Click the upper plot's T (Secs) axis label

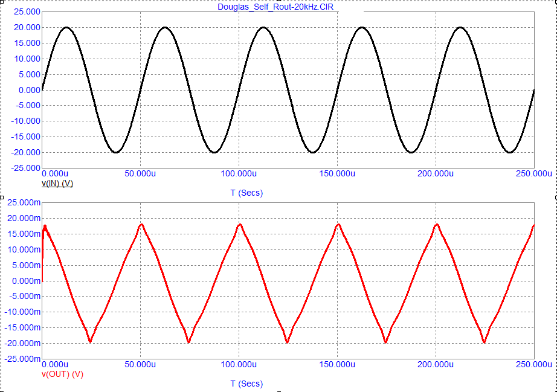tap(246, 193)
